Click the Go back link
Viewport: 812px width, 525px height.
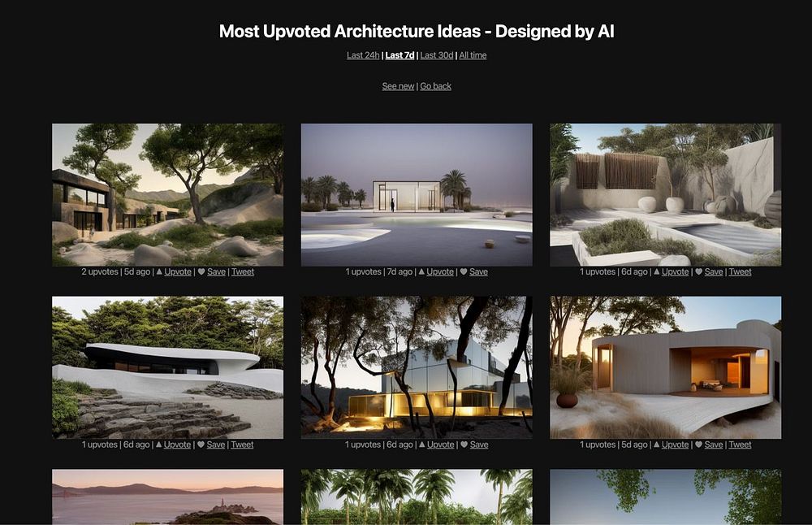point(435,86)
